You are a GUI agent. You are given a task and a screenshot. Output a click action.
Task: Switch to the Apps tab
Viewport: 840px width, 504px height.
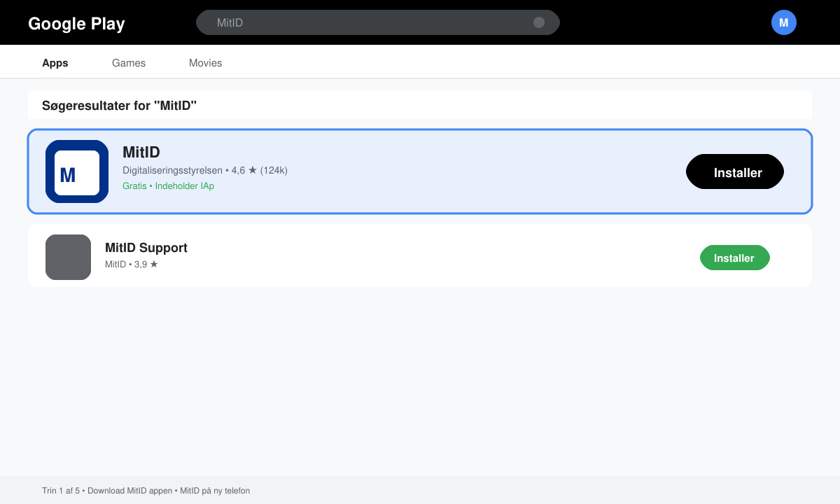55,63
